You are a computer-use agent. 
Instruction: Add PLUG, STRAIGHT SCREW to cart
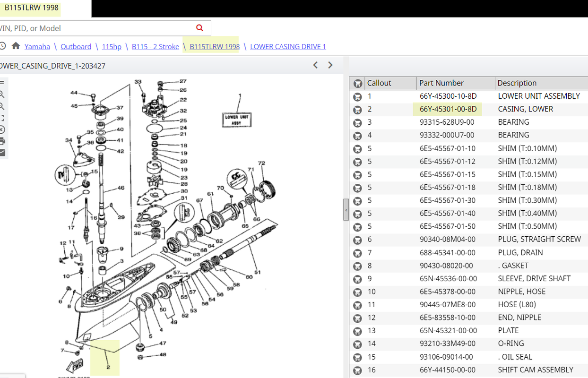tap(358, 240)
